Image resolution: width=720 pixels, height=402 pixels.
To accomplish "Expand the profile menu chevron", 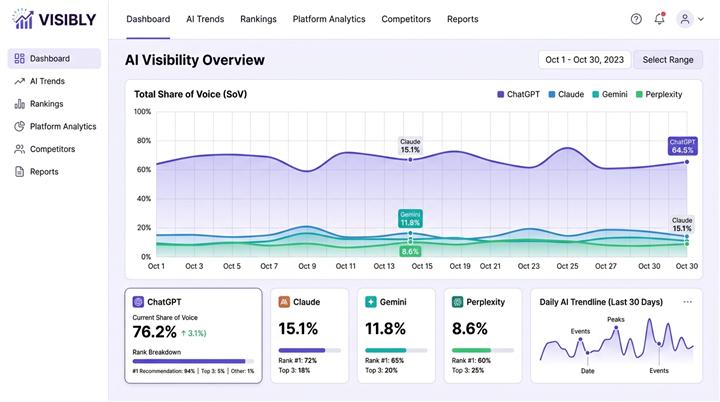I will 701,19.
